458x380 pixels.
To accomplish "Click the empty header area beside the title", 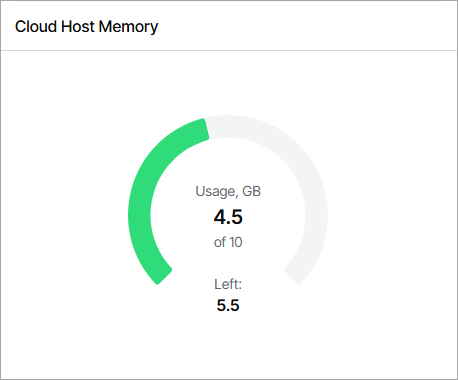I will 307,26.
